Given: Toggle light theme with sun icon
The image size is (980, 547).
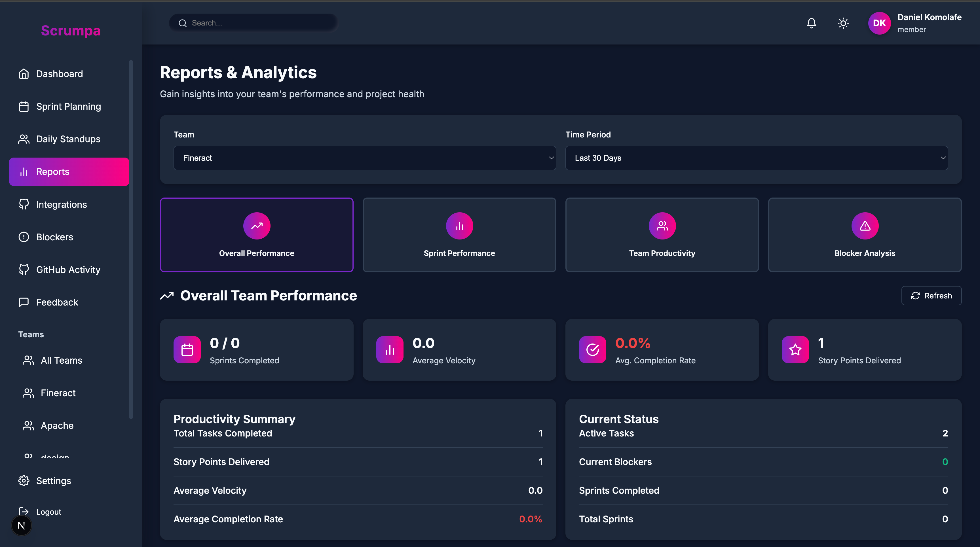Looking at the screenshot, I should pos(843,23).
